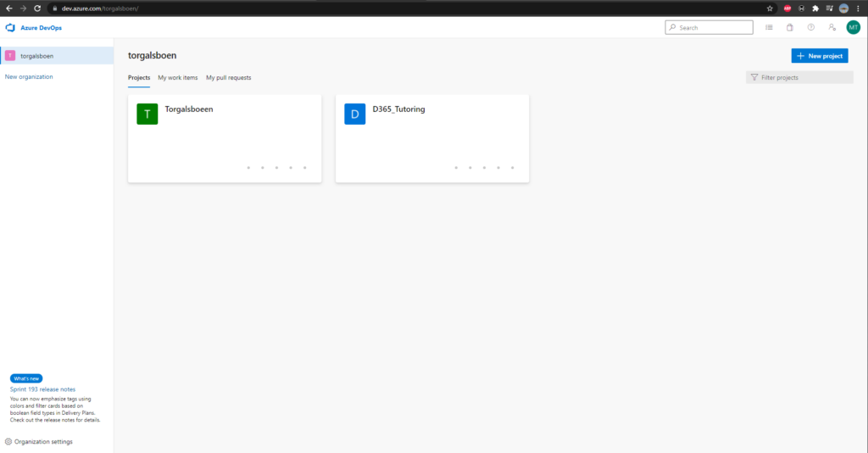This screenshot has width=868, height=453.
Task: Click the New project button
Action: tap(820, 56)
